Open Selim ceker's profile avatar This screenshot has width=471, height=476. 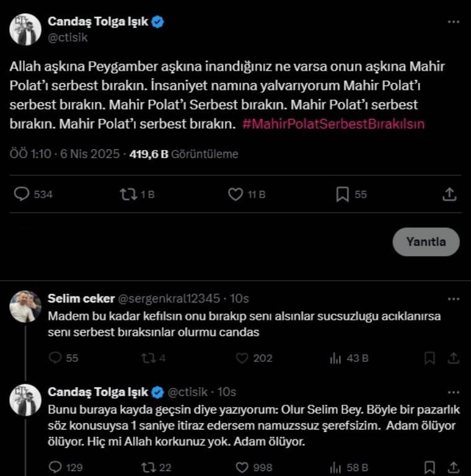[x=25, y=306]
